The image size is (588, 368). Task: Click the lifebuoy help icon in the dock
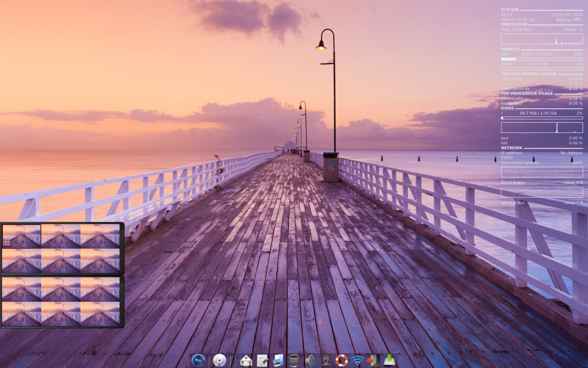(342, 359)
